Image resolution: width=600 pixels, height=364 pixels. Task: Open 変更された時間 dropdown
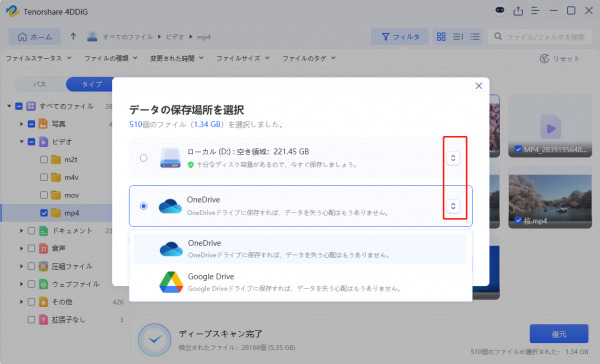(177, 58)
